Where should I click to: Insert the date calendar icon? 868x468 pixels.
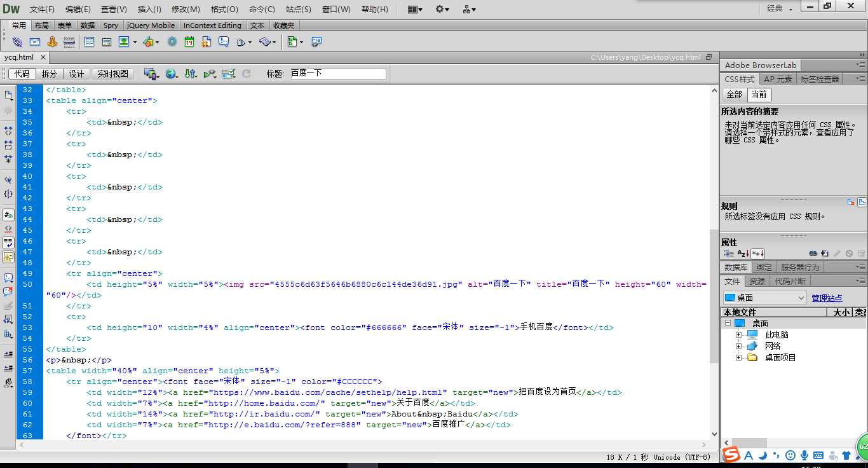point(189,42)
